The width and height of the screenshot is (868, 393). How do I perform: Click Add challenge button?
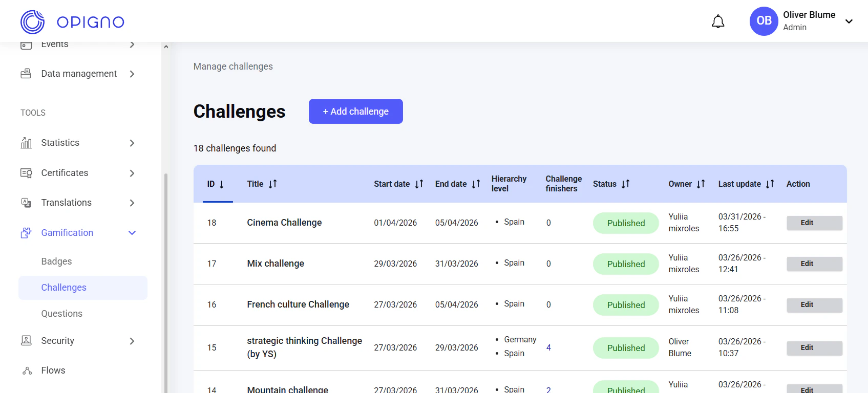355,111
